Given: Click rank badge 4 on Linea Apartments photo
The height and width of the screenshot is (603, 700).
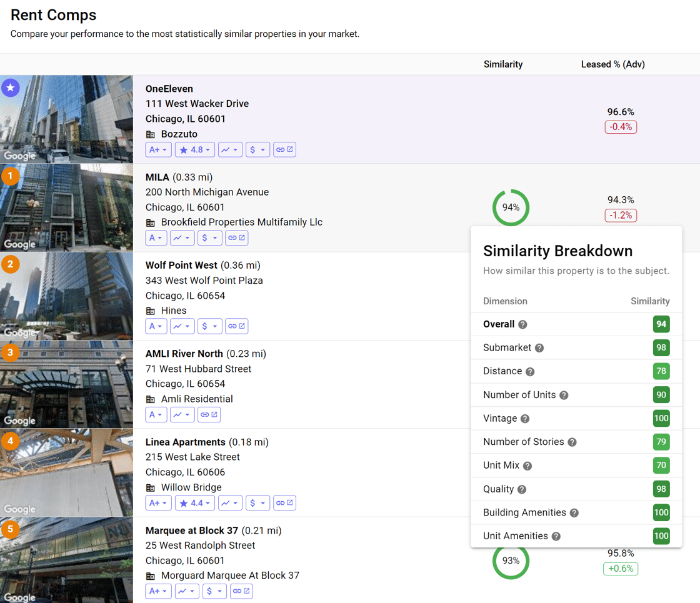Looking at the screenshot, I should pyautogui.click(x=10, y=441).
